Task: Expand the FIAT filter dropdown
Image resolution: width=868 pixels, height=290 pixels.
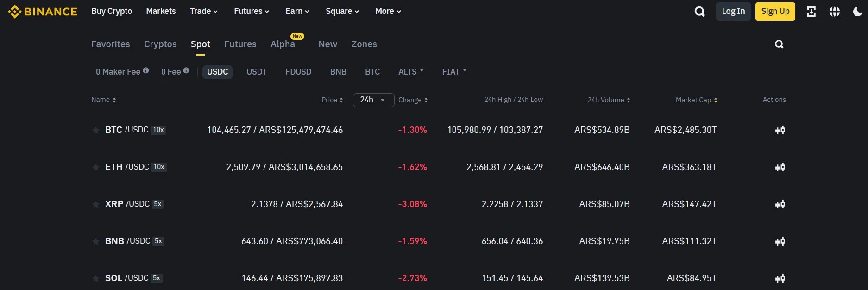Action: point(453,72)
